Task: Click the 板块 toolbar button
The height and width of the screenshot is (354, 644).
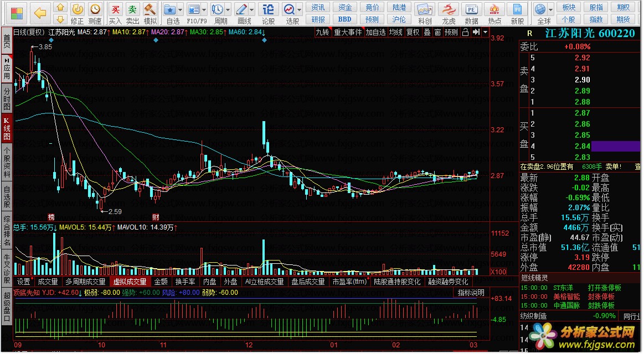Action: [569, 7]
